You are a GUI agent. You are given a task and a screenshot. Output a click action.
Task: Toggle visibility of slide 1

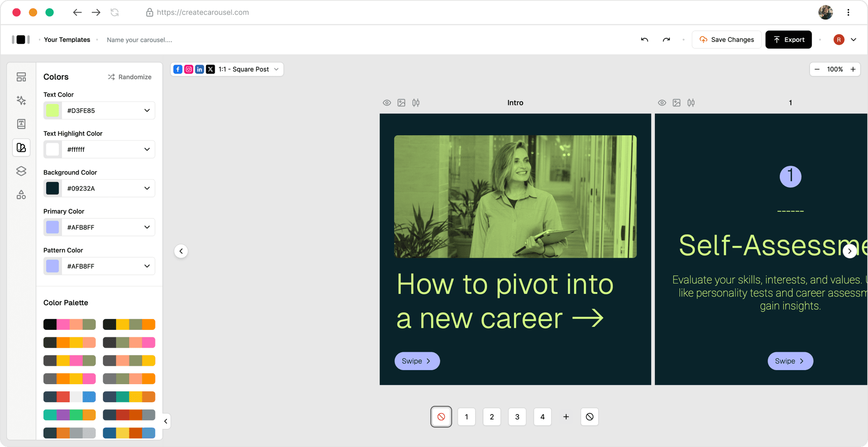[x=662, y=103]
